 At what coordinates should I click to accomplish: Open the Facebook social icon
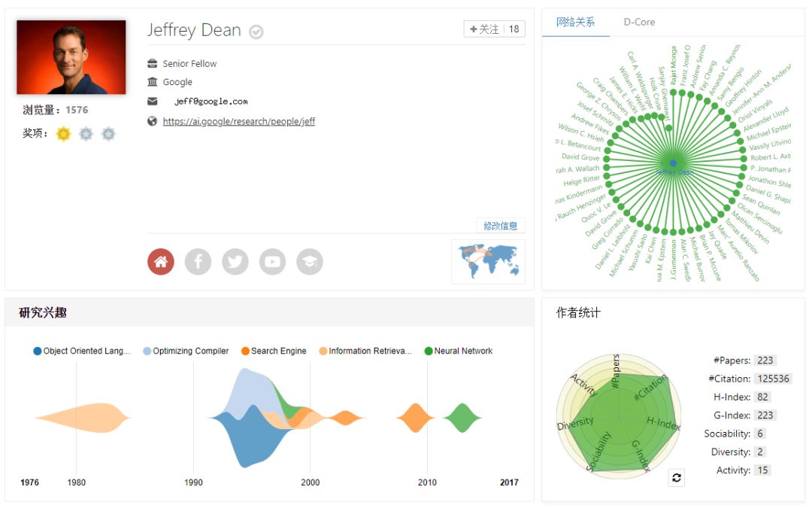pyautogui.click(x=198, y=261)
